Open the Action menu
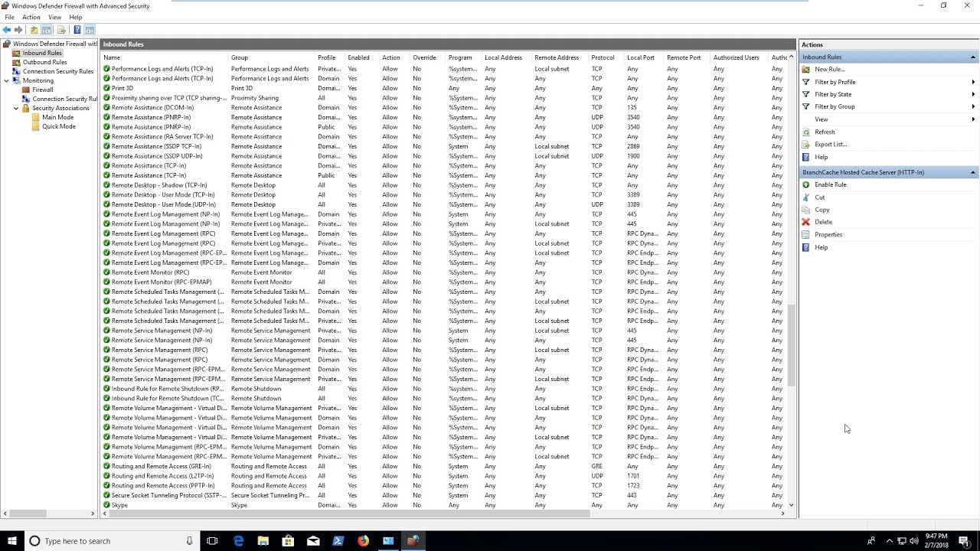Image resolution: width=980 pixels, height=551 pixels. 31,17
